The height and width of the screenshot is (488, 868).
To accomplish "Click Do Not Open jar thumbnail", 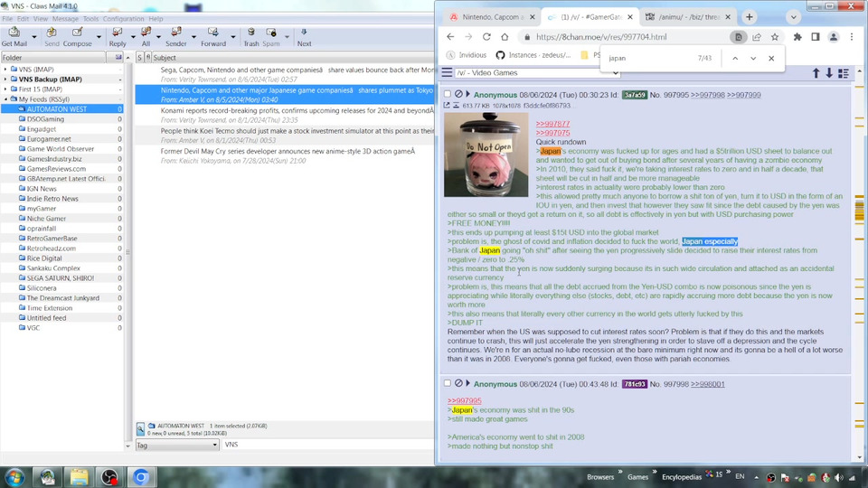I will coord(486,155).
